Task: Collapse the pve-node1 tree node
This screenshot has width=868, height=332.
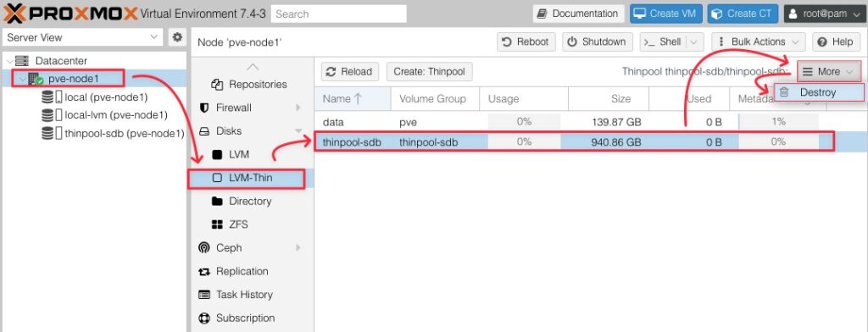Action: click(22, 79)
